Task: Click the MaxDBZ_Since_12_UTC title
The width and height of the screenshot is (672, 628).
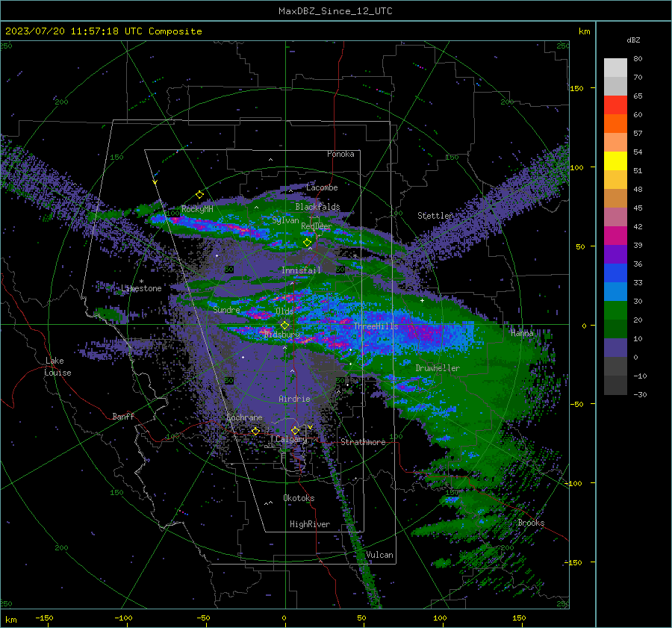Action: tap(335, 11)
